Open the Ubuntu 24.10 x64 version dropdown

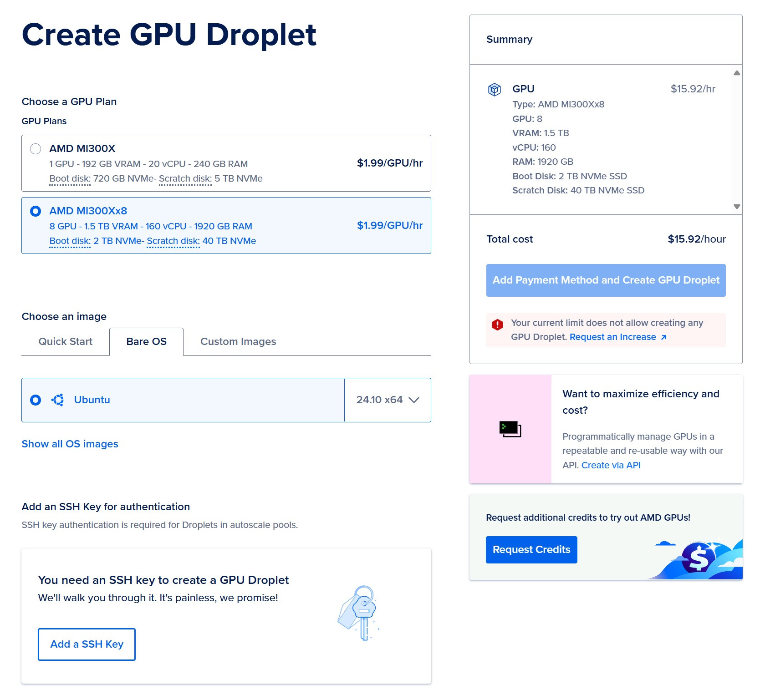click(388, 400)
